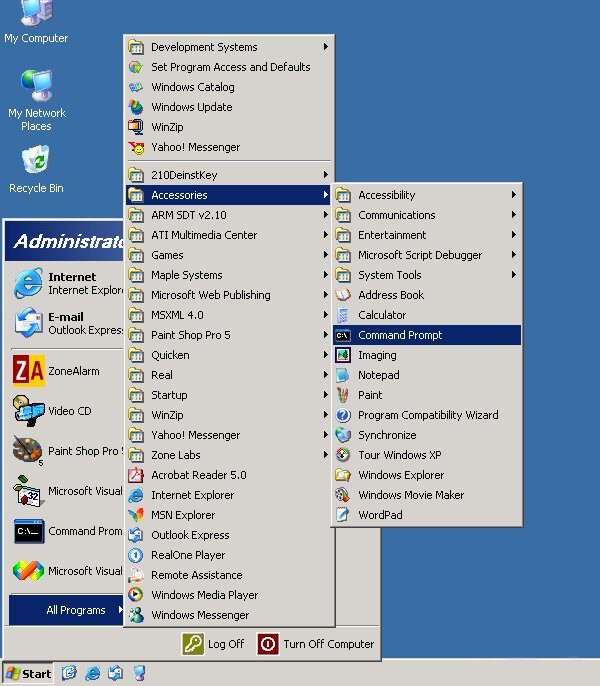Launch Command Prompt icon in Accessories submenu
This screenshot has width=600, height=686.
343,335
